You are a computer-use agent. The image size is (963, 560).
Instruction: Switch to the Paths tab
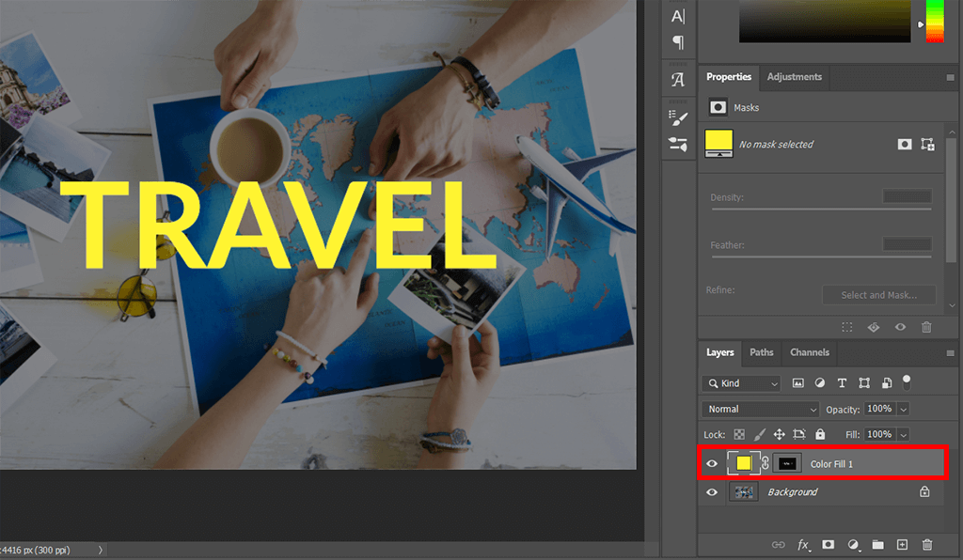click(x=762, y=352)
